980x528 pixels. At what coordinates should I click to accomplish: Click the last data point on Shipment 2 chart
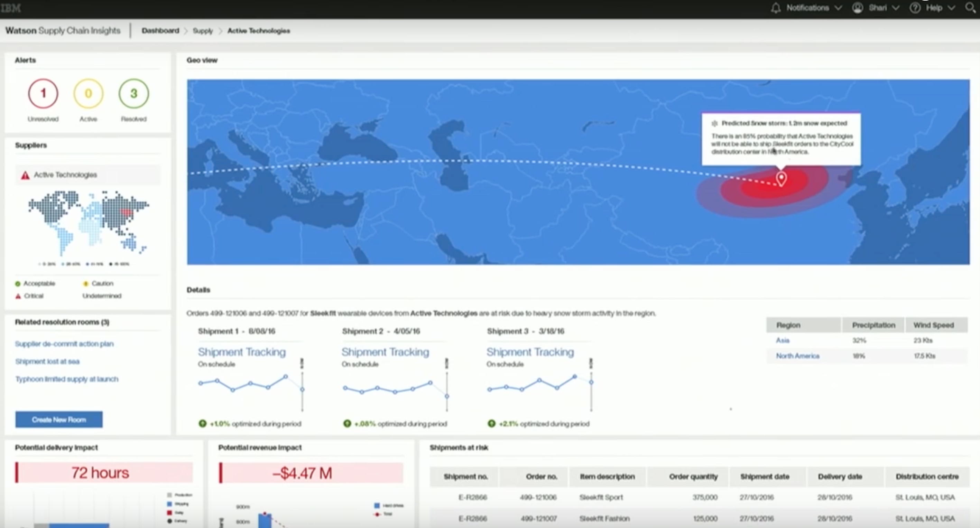click(x=447, y=396)
